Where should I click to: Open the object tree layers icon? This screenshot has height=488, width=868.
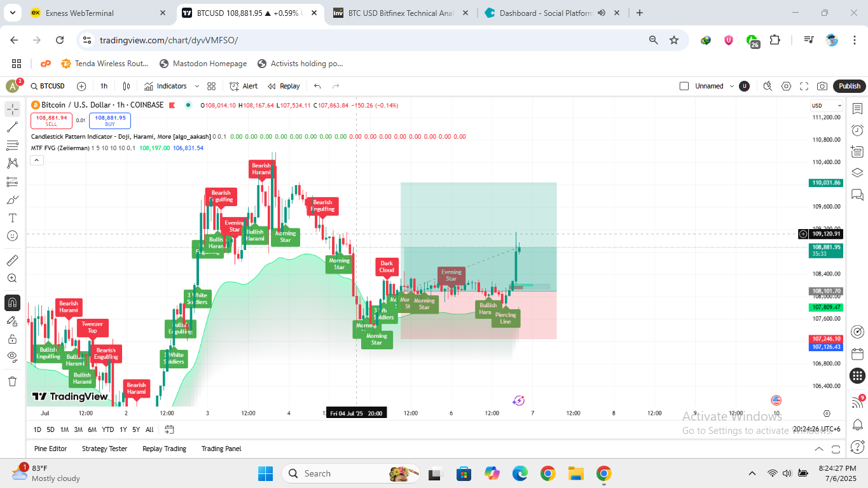857,172
